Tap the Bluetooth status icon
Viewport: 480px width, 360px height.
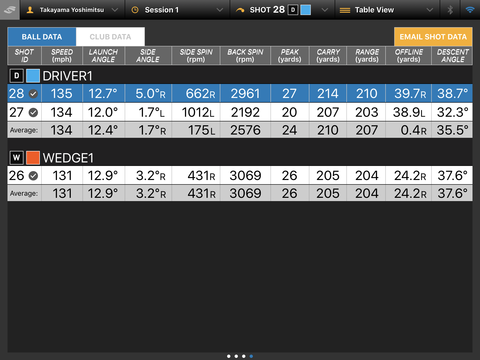450,10
